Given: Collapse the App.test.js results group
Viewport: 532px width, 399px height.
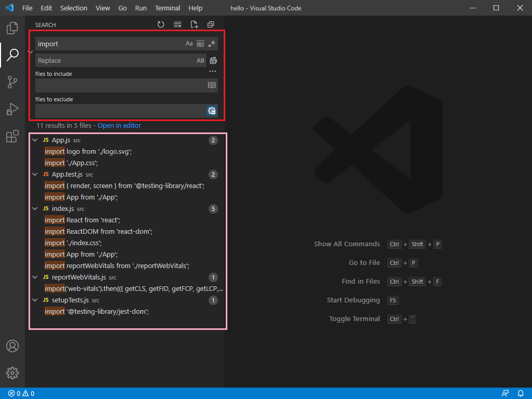Looking at the screenshot, I should pyautogui.click(x=35, y=174).
